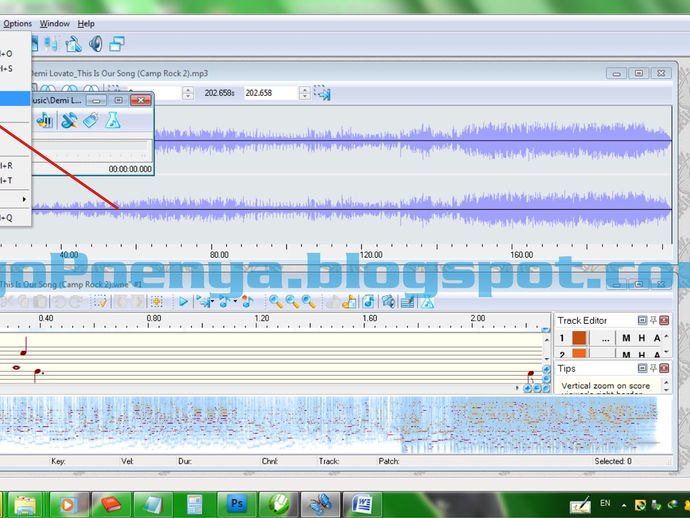Click the butterfly app icon in taskbar

click(320, 504)
